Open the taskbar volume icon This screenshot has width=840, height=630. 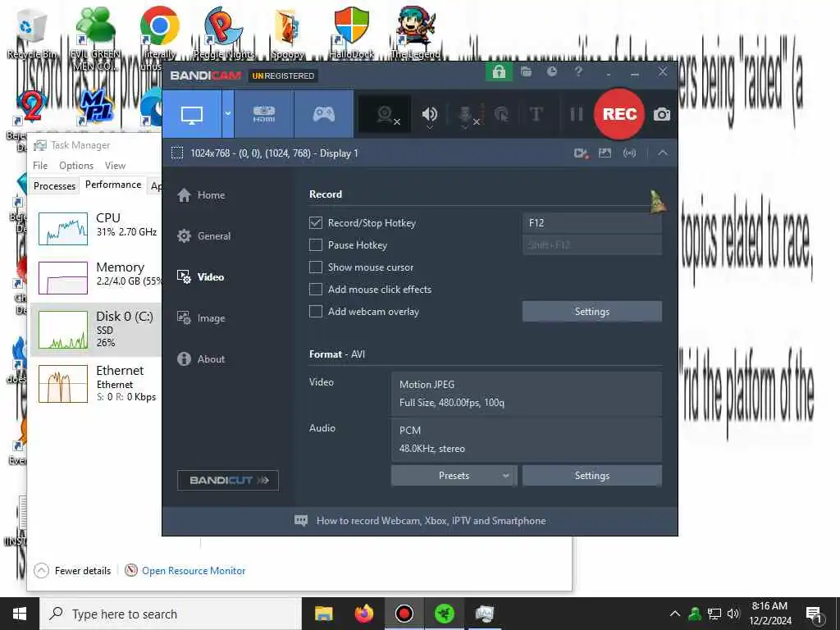coord(733,614)
